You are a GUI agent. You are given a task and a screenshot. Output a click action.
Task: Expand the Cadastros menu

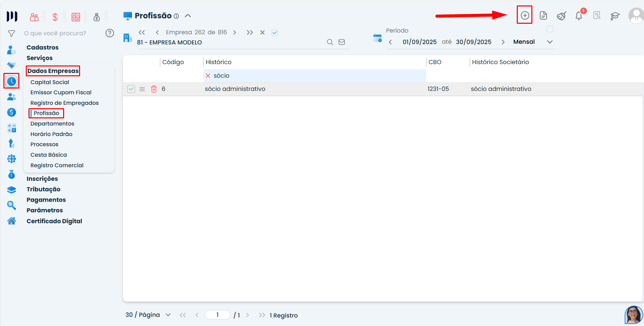tap(42, 47)
